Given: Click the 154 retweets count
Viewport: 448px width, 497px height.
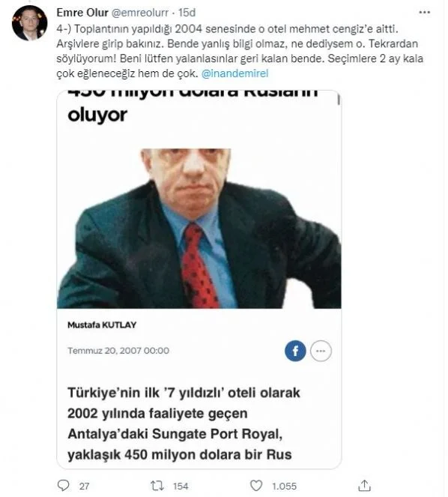Looking at the screenshot, I should point(181,486).
